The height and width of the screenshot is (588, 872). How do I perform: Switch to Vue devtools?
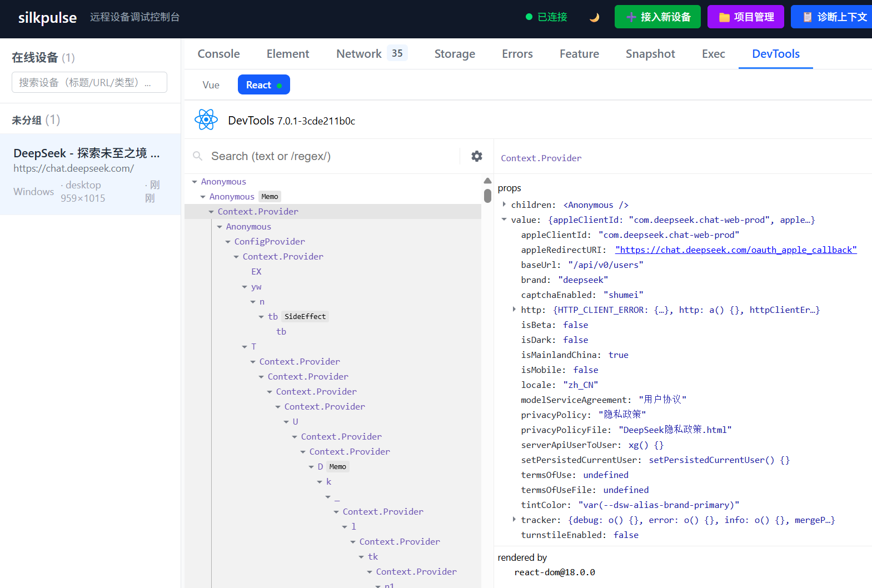(211, 85)
